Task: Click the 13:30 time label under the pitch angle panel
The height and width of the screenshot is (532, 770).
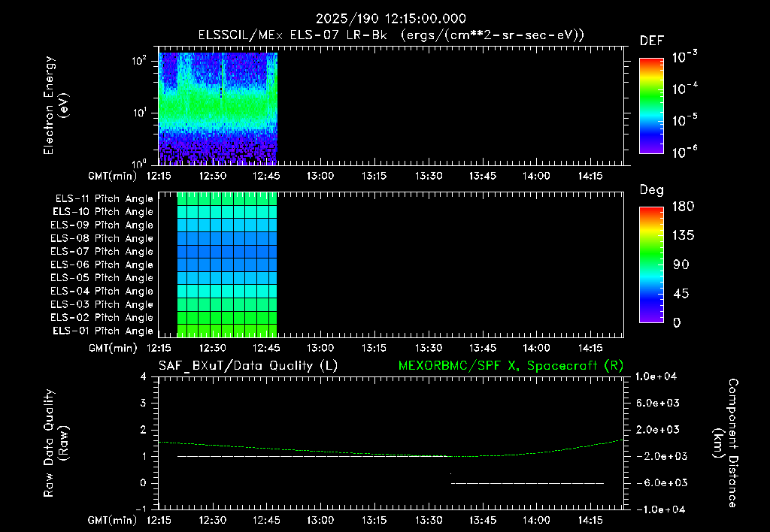Action: click(428, 348)
